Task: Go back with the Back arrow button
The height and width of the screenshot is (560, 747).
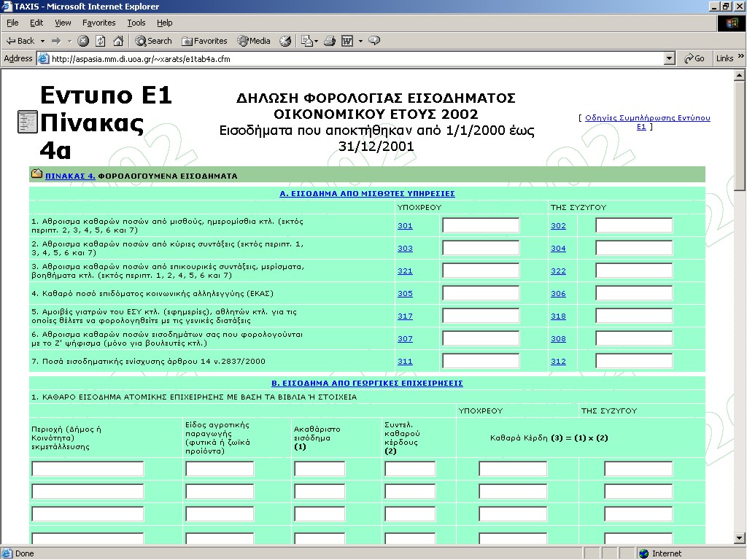Action: tap(20, 41)
